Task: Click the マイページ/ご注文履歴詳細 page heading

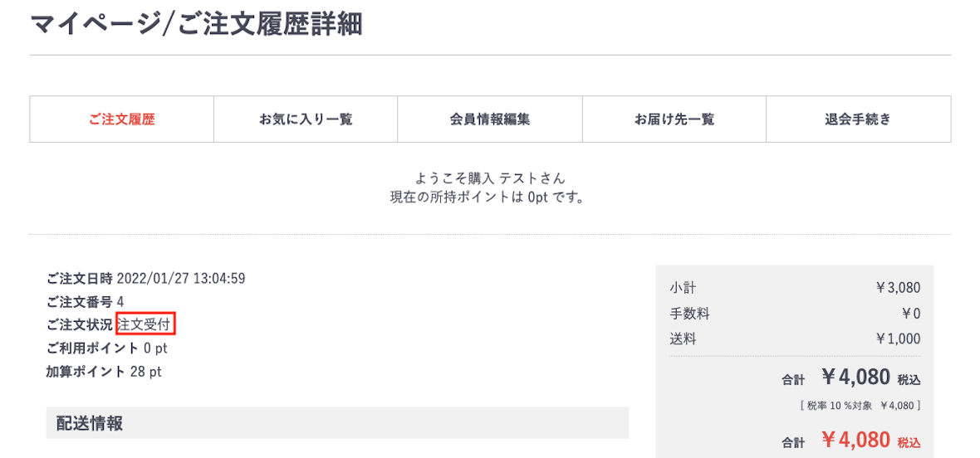Action: point(196,23)
